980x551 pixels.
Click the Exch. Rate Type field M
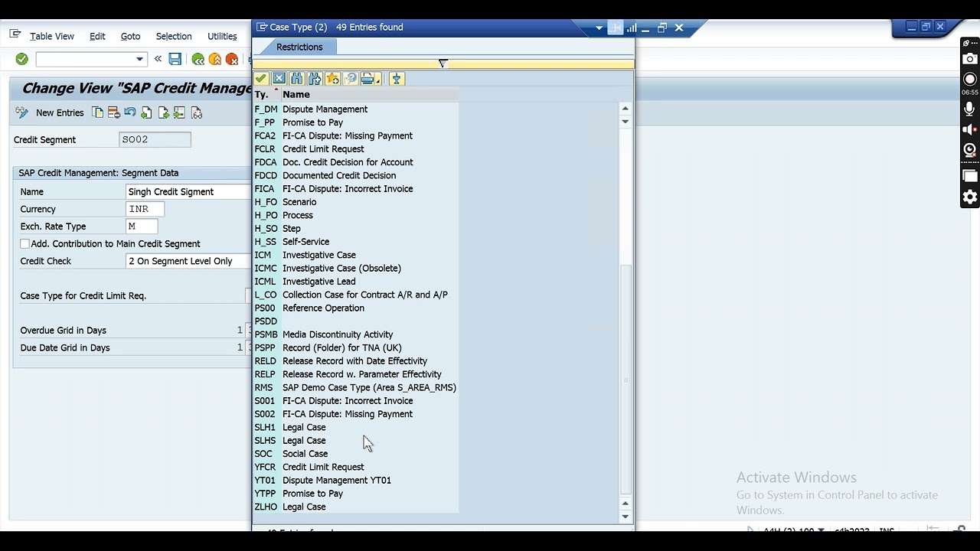[x=142, y=227]
